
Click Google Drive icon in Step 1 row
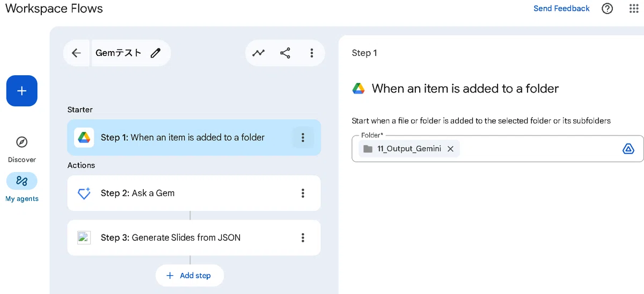coord(84,138)
